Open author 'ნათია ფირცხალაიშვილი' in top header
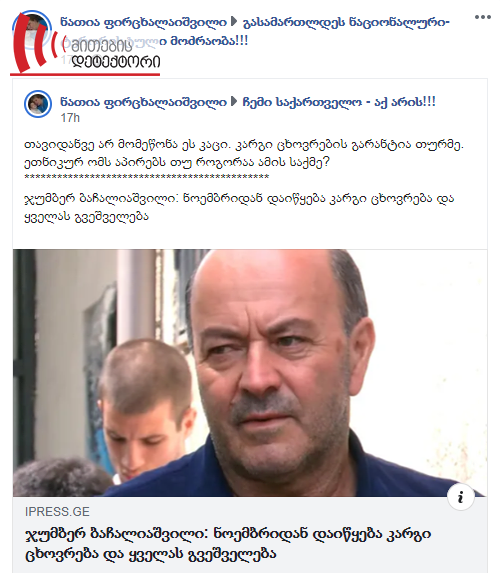Image resolution: width=500 pixels, height=573 pixels. tap(143, 22)
